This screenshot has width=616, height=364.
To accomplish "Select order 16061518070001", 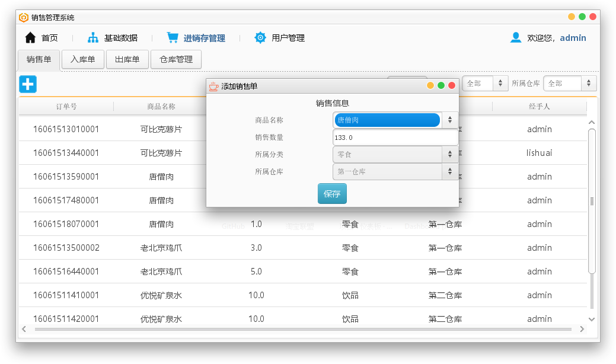I will [x=66, y=224].
